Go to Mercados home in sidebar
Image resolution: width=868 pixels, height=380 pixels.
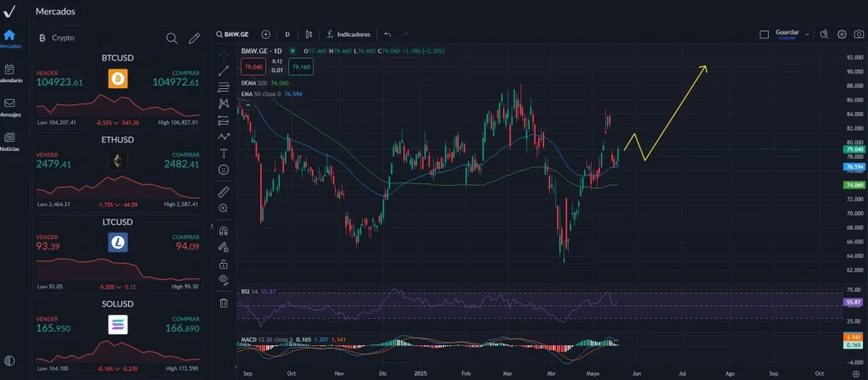pyautogui.click(x=9, y=39)
